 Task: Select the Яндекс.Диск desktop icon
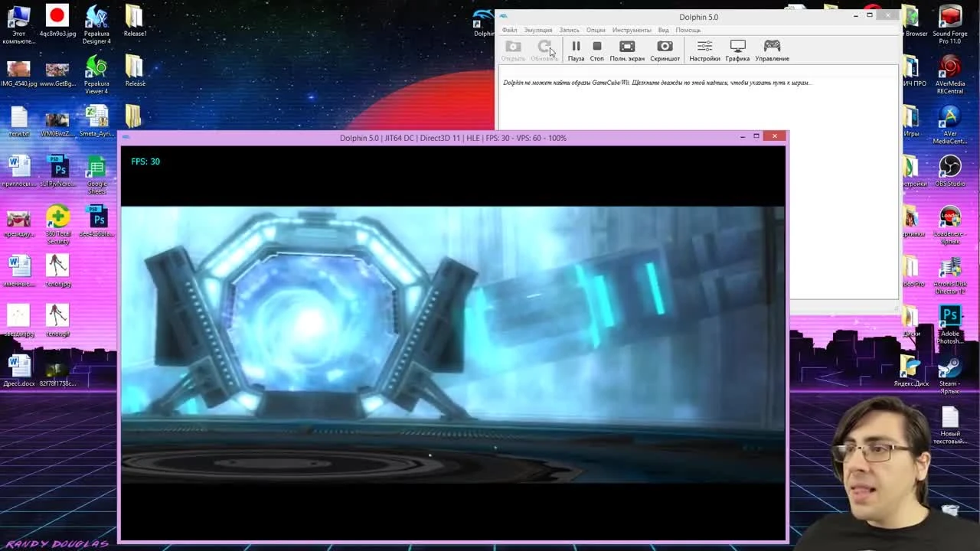[x=911, y=370]
